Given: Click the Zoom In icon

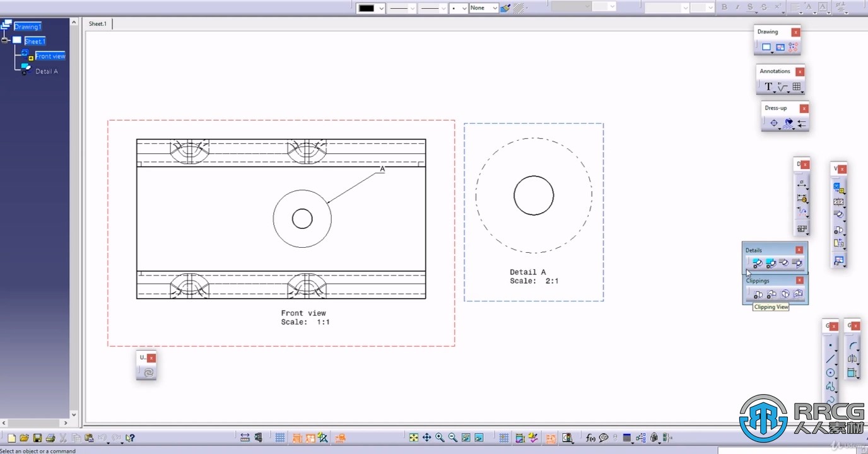Looking at the screenshot, I should pos(440,438).
